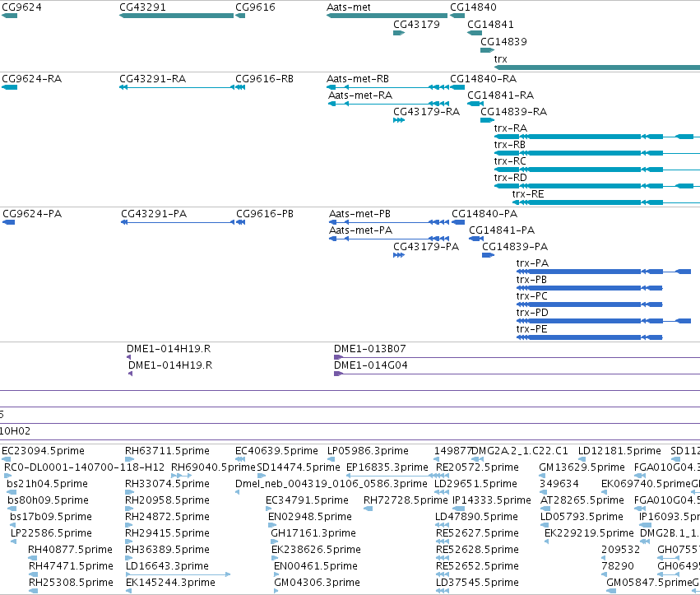Image resolution: width=700 pixels, height=595 pixels.
Task: Click the EP16835.3prime EST label
Action: (387, 467)
